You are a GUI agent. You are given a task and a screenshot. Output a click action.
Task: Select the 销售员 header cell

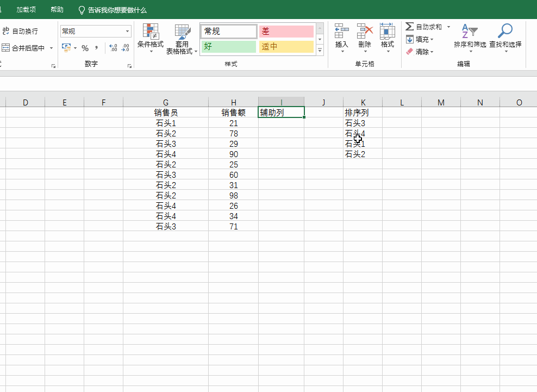(166, 113)
